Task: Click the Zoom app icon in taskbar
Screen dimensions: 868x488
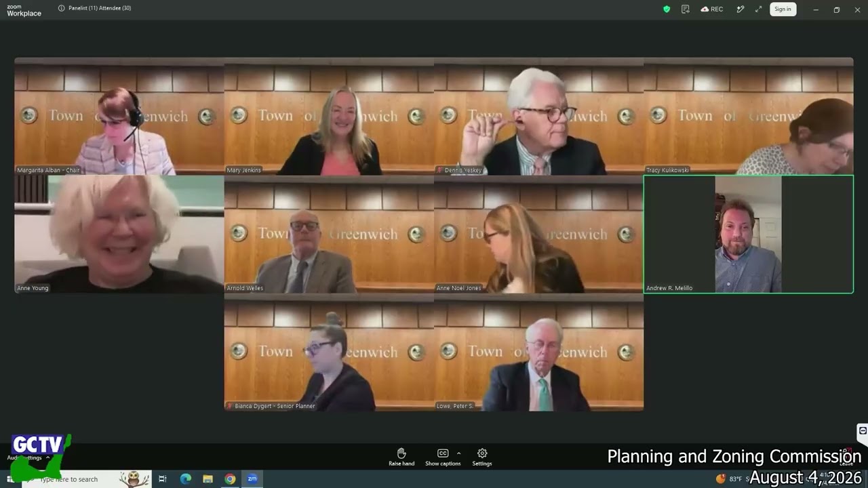Action: point(252,479)
